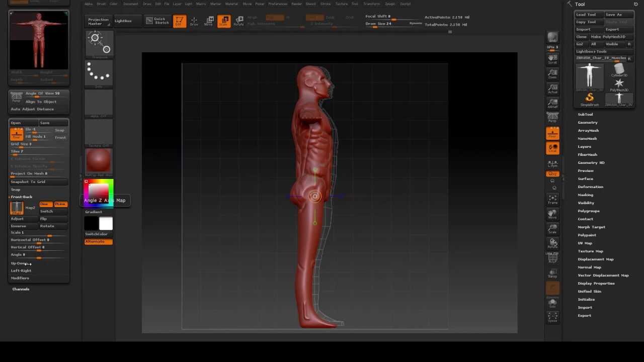Click Projection Master button
This screenshot has height=362, width=644.
(x=99, y=21)
